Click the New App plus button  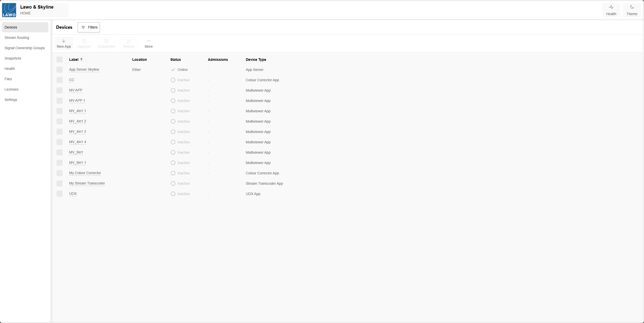pos(64,43)
